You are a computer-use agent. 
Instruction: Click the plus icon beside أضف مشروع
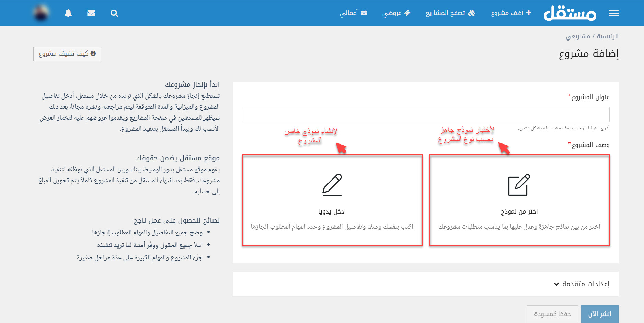tap(529, 13)
